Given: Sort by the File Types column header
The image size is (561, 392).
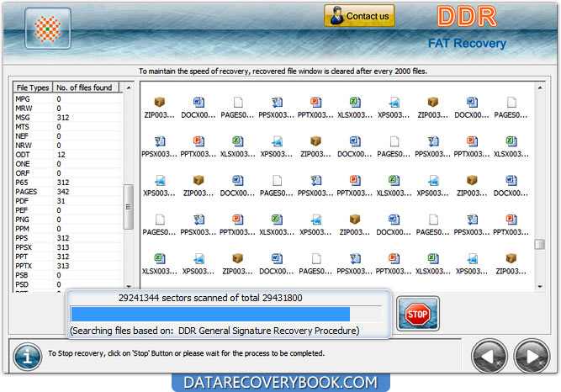Looking at the screenshot, I should point(33,87).
